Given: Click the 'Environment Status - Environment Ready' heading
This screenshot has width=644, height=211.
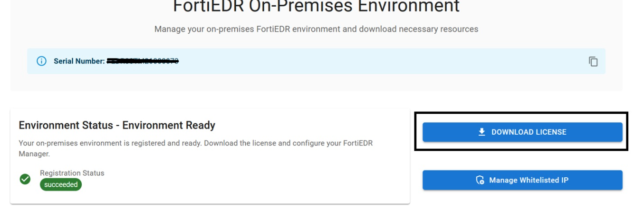Looking at the screenshot, I should tap(117, 125).
